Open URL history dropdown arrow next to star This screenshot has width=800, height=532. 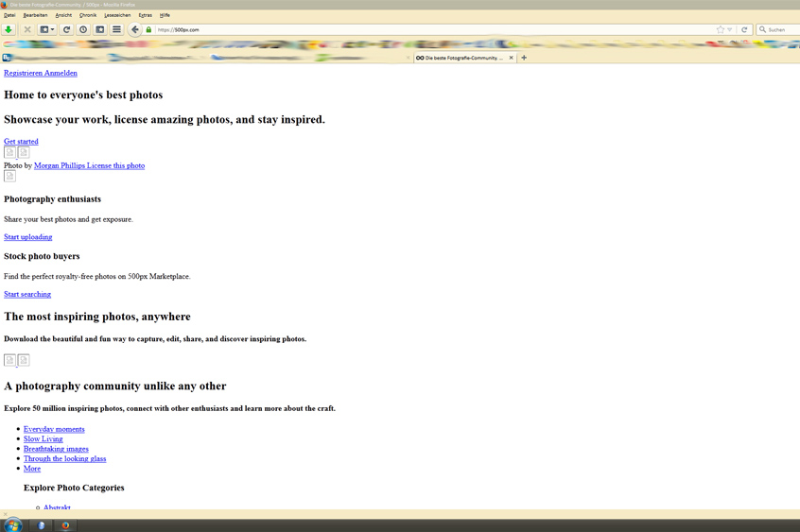[x=730, y=29]
